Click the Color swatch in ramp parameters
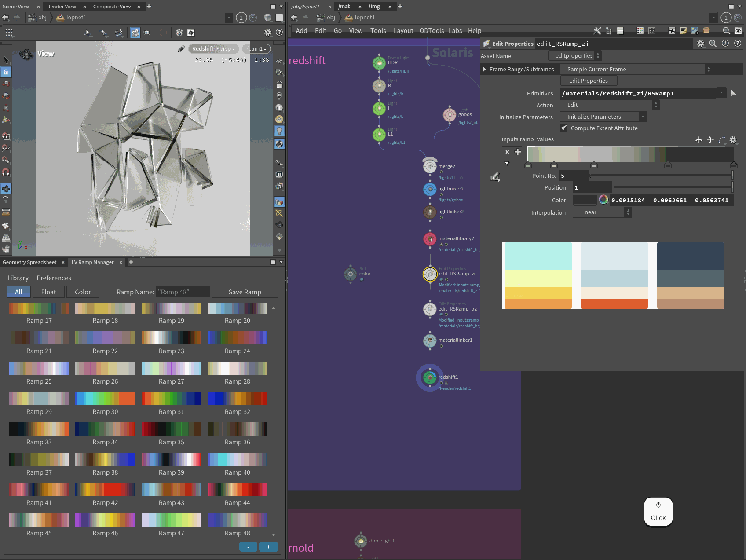This screenshot has height=560, width=746. click(x=585, y=200)
